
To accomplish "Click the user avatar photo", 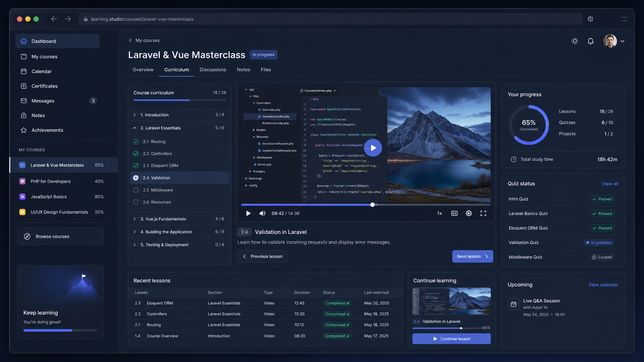I will tap(610, 41).
